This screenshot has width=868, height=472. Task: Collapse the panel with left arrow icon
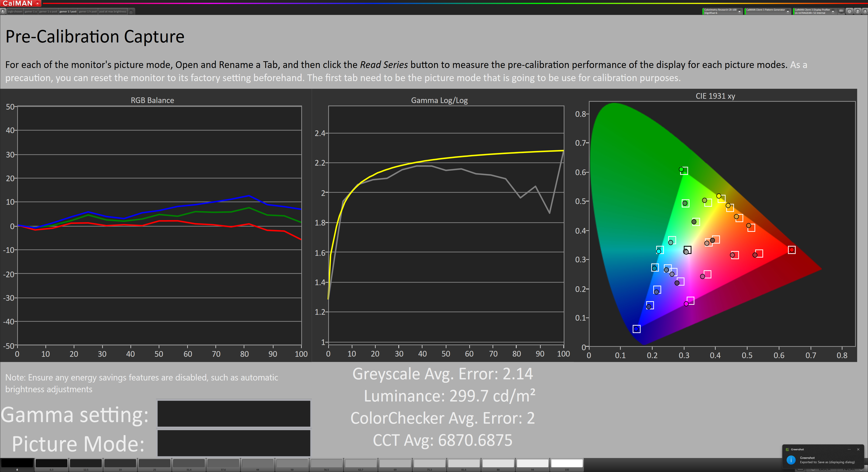pos(865,11)
